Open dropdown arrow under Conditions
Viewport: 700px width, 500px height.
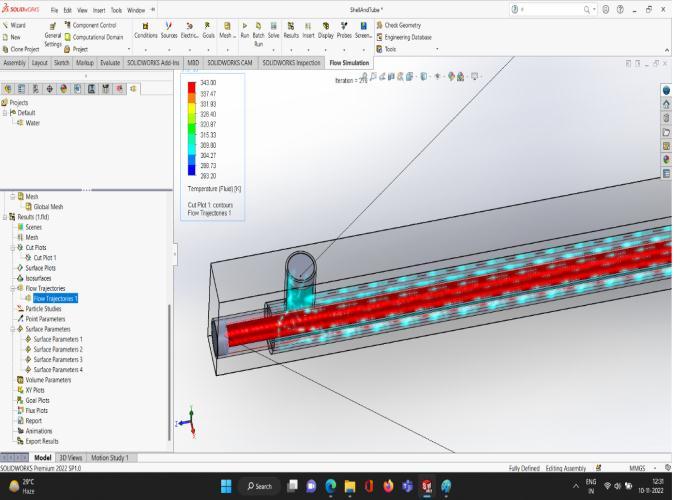click(146, 50)
